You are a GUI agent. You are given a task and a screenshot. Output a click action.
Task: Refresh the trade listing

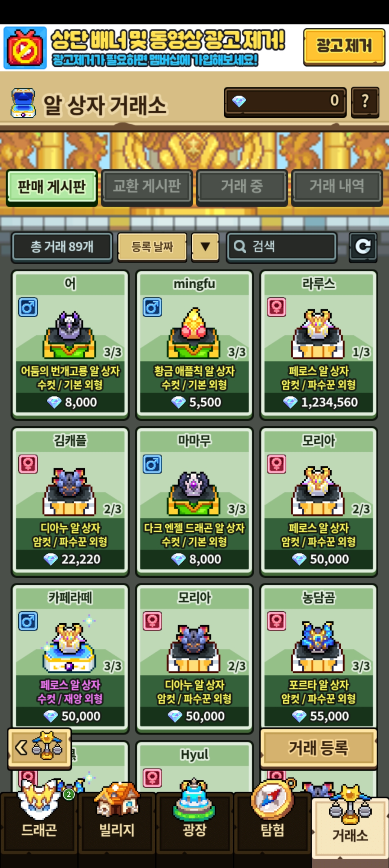363,247
